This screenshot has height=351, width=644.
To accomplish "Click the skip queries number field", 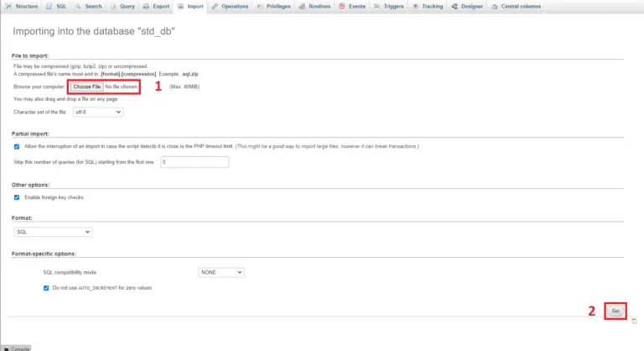I will point(194,162).
